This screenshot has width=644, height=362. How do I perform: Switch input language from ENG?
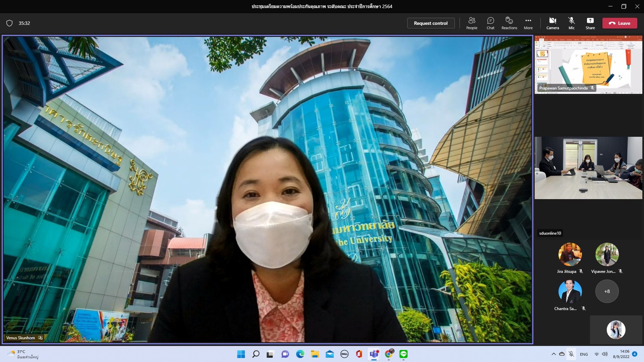(584, 354)
